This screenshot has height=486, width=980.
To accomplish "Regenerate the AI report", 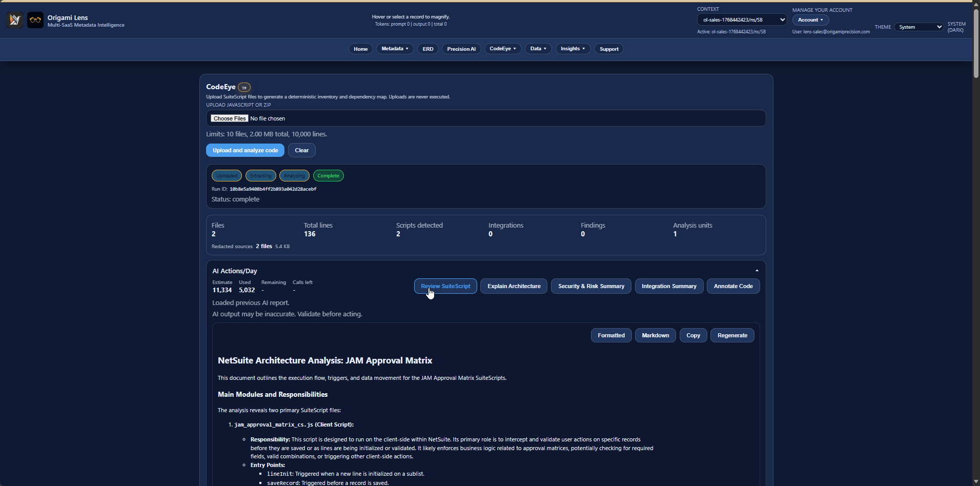I will tap(732, 335).
